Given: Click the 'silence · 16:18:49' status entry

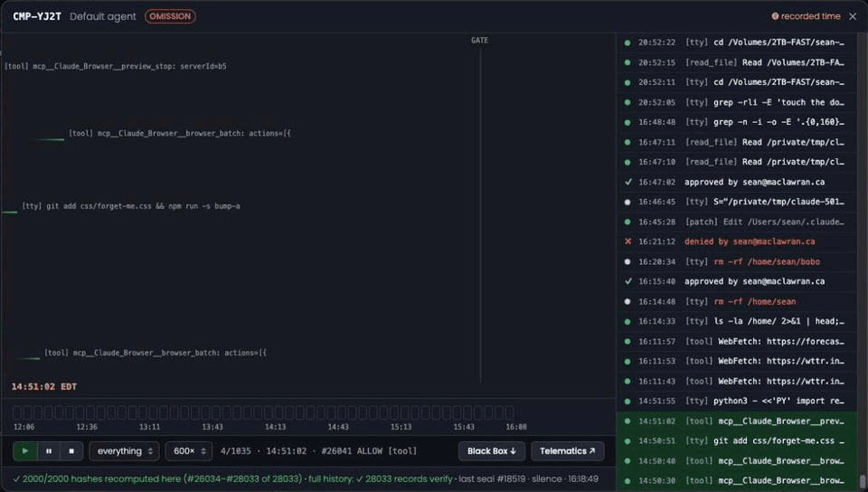Looking at the screenshot, I should click(565, 478).
